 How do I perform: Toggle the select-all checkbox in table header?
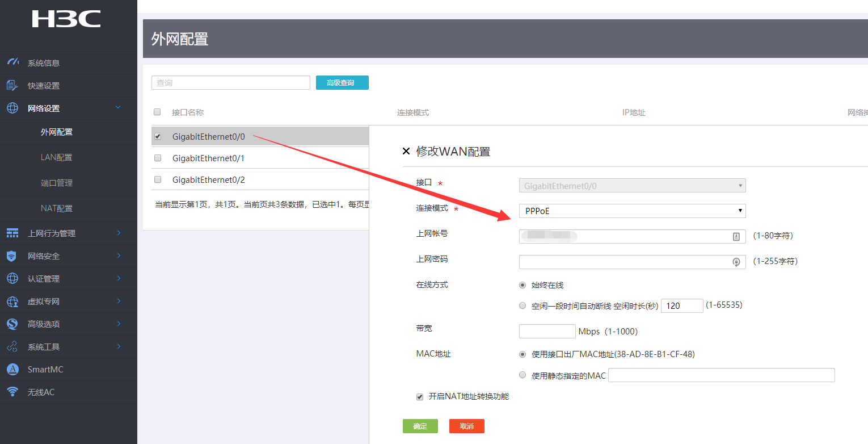[157, 112]
